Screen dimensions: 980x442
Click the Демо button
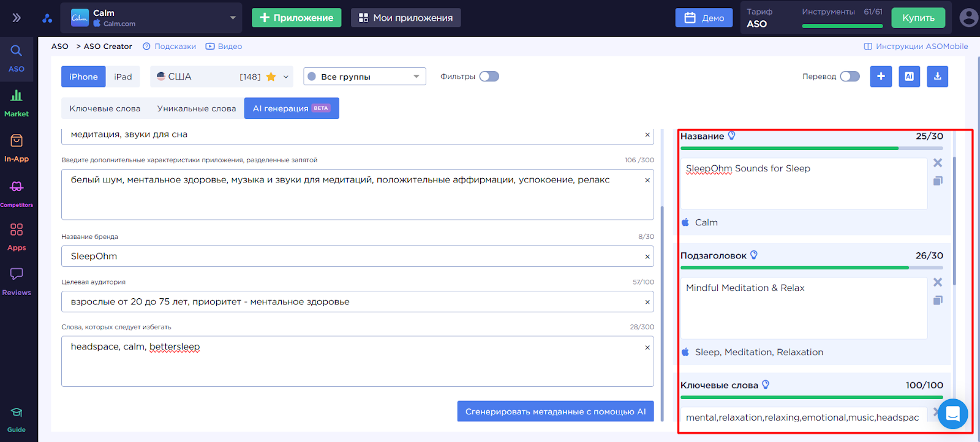tap(704, 18)
